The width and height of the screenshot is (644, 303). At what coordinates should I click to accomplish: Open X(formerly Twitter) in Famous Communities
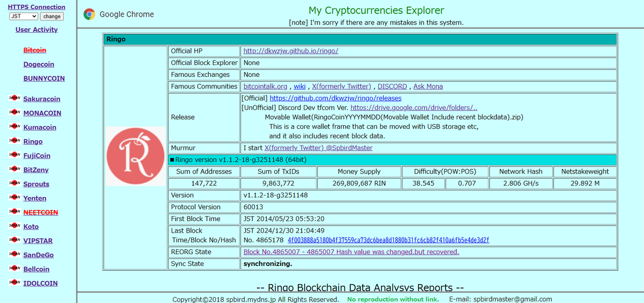(341, 86)
